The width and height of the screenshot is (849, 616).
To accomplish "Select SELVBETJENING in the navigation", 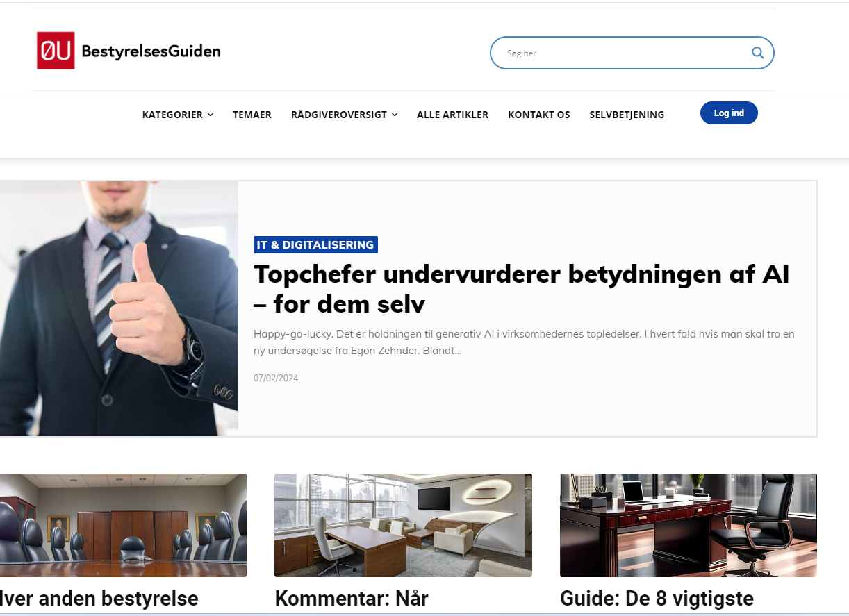I will tap(627, 115).
